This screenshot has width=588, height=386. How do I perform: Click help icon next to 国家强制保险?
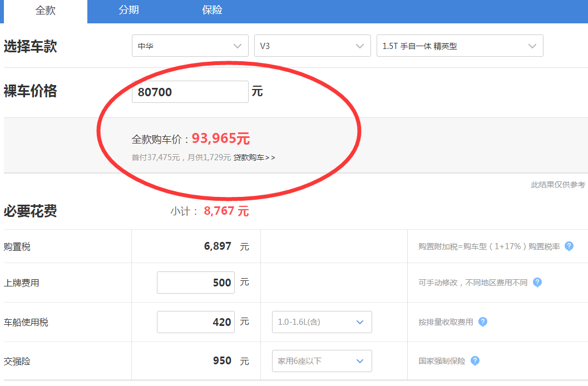tap(475, 361)
